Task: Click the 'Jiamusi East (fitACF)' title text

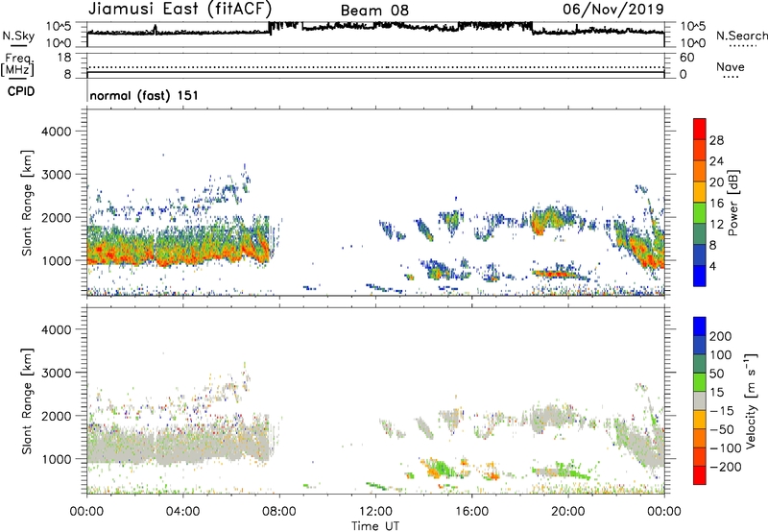Action: (180, 9)
